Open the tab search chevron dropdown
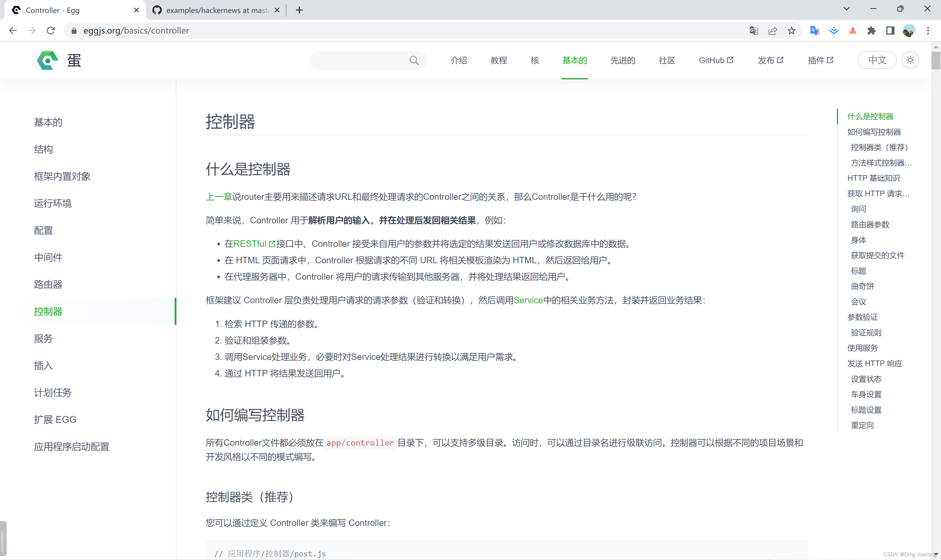The image size is (941, 560). pos(846,9)
